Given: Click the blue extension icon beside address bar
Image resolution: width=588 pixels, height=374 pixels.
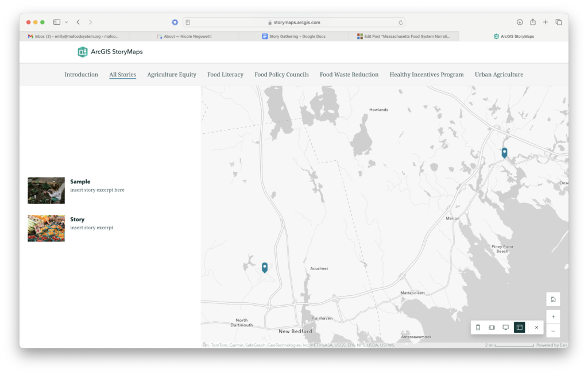Looking at the screenshot, I should coord(175,22).
